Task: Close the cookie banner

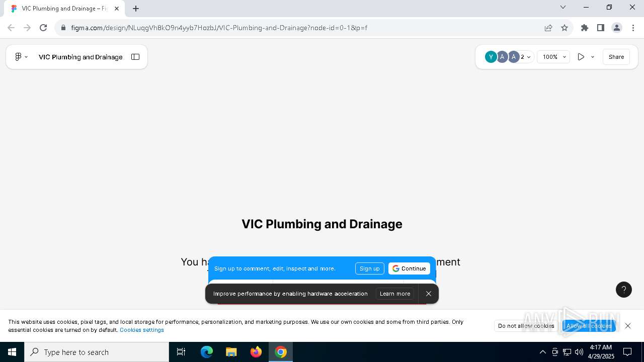Action: [x=628, y=326]
